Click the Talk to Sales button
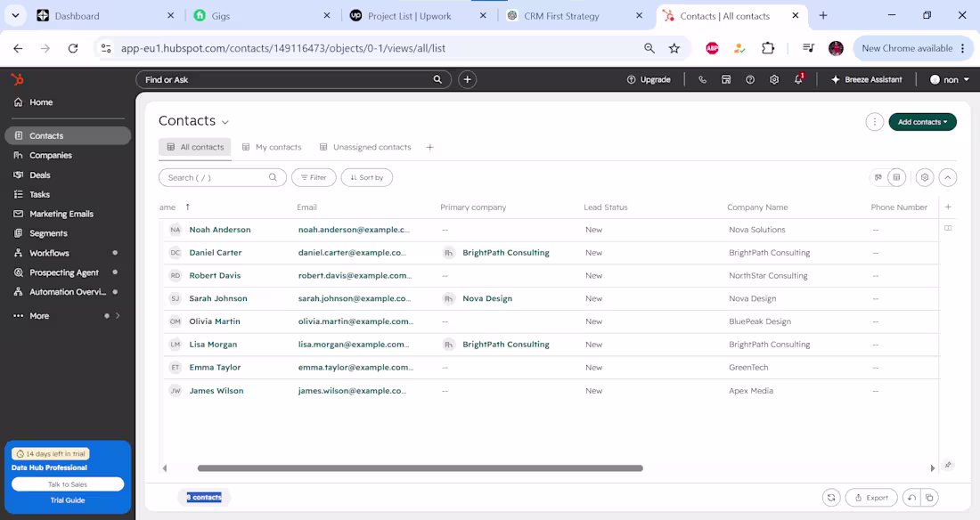This screenshot has height=520, width=980. tap(68, 484)
